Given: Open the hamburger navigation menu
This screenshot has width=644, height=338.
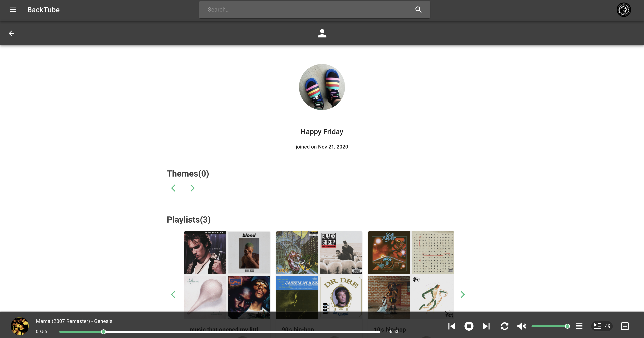Looking at the screenshot, I should coord(13,10).
